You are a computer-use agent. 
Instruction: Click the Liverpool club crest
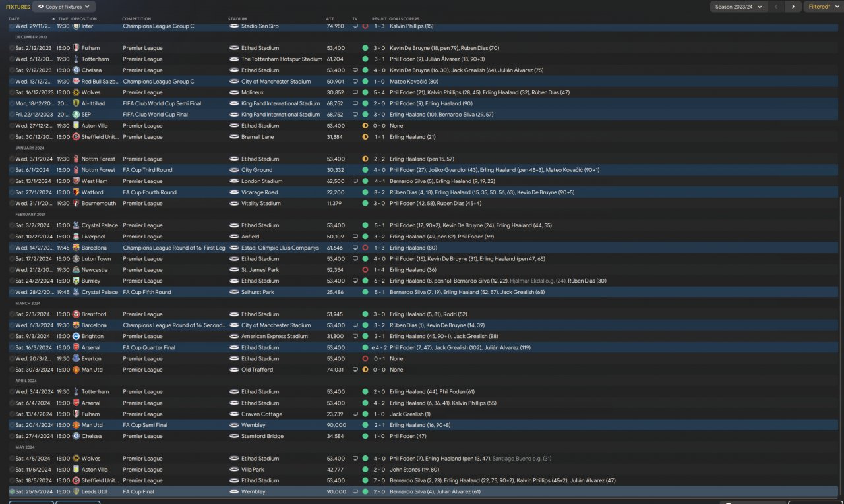(76, 237)
